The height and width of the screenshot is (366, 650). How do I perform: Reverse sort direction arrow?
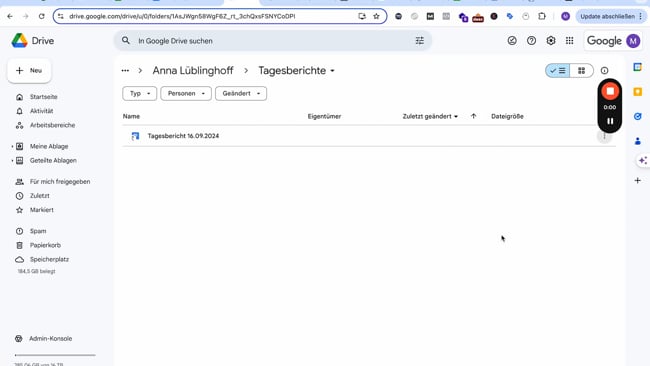coord(473,116)
